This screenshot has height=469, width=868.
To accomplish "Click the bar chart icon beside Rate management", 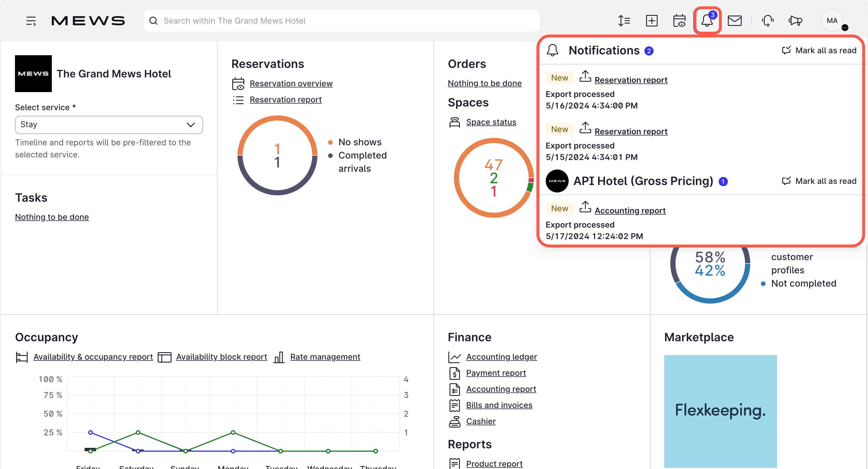I will click(279, 357).
